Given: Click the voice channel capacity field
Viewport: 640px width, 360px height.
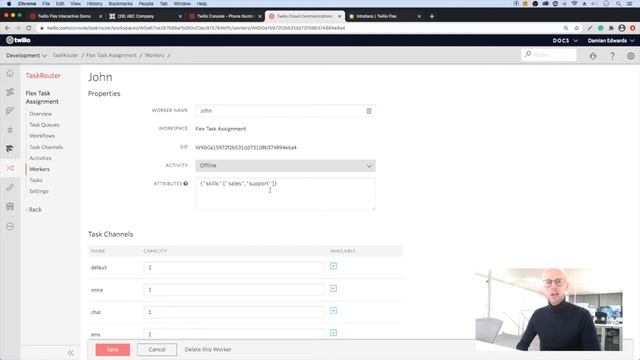Looking at the screenshot, I should [234, 290].
